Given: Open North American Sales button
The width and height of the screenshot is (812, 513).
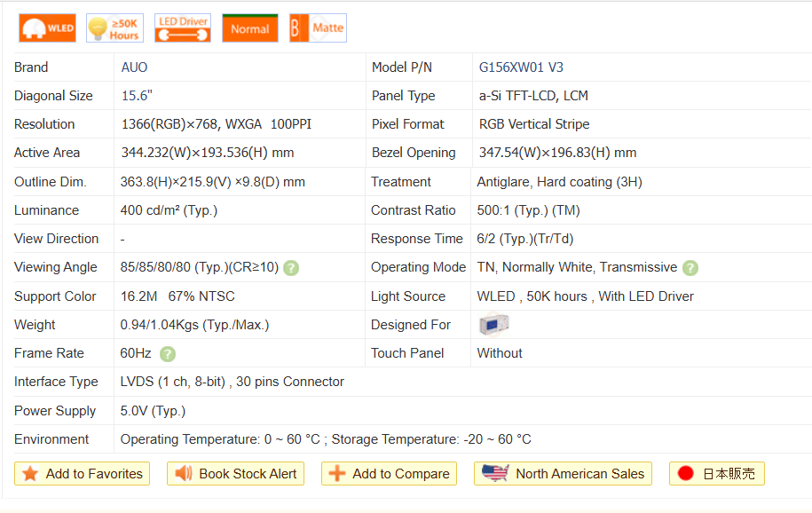Looking at the screenshot, I should [x=564, y=474].
